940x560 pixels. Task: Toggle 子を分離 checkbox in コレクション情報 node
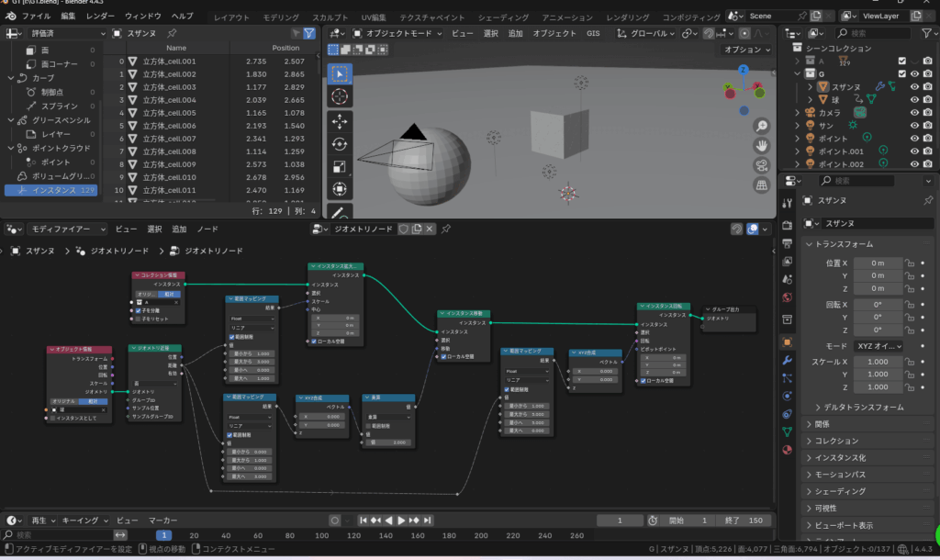(x=138, y=310)
